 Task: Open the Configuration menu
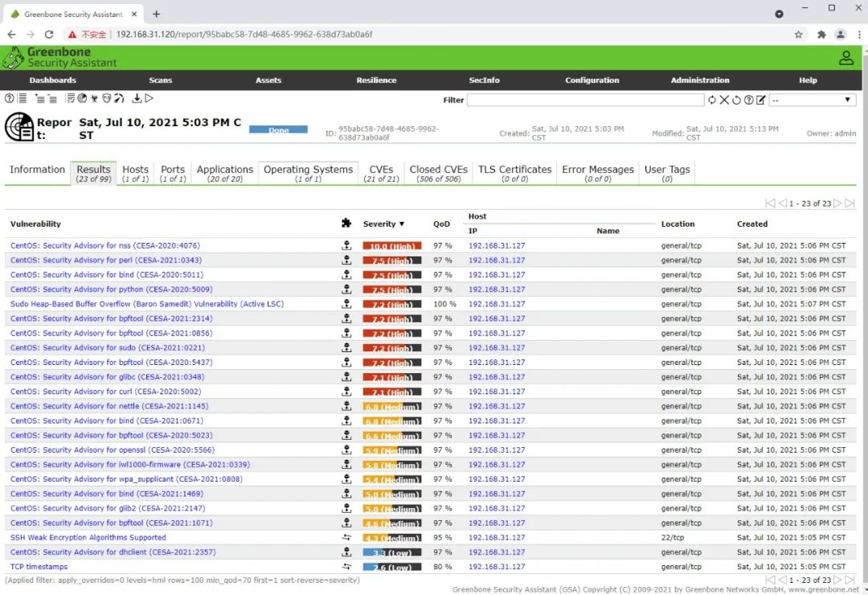click(x=592, y=80)
